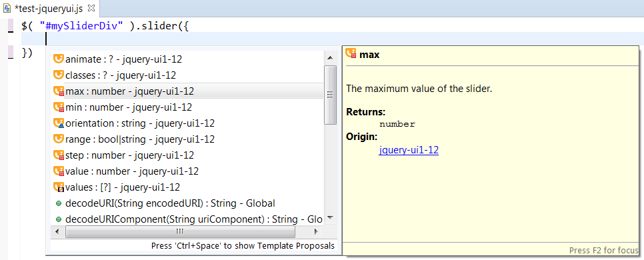
Task: Click the 'Origin:' label in documentation
Action: click(x=362, y=137)
